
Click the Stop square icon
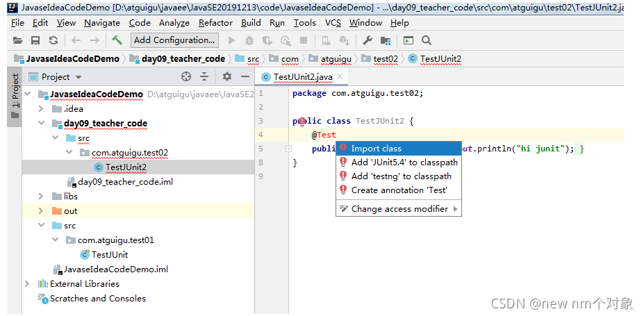(304, 40)
